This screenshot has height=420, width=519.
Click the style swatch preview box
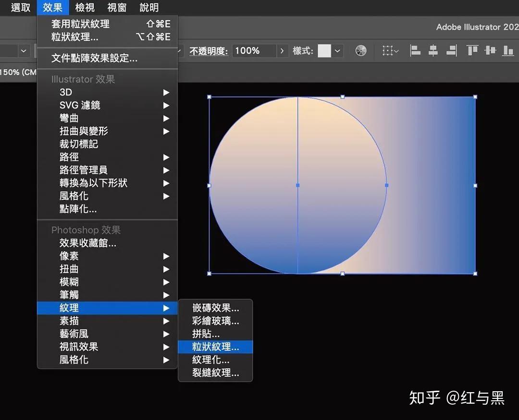pyautogui.click(x=324, y=50)
